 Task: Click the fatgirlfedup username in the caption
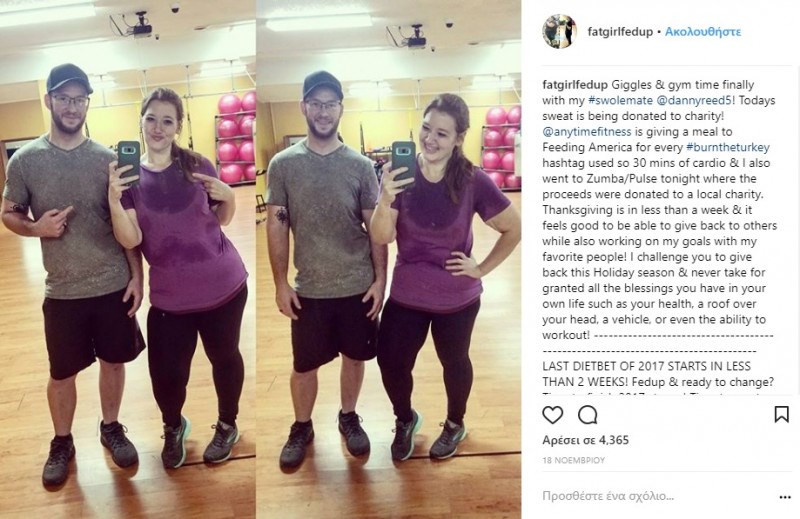pyautogui.click(x=575, y=85)
